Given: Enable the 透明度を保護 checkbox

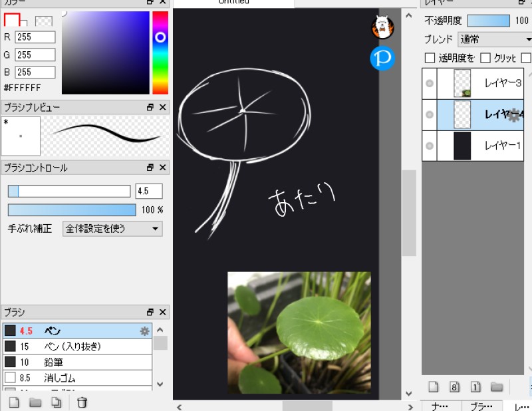Looking at the screenshot, I should [430, 58].
